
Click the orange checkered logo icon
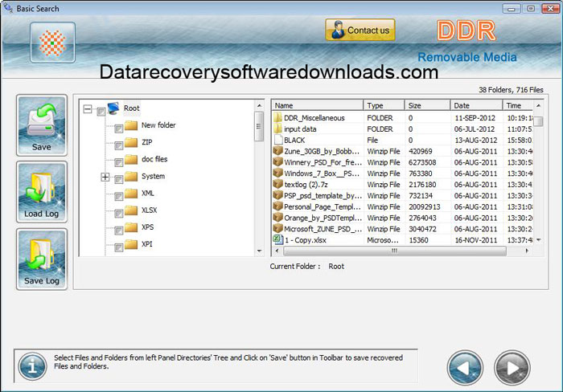click(52, 43)
